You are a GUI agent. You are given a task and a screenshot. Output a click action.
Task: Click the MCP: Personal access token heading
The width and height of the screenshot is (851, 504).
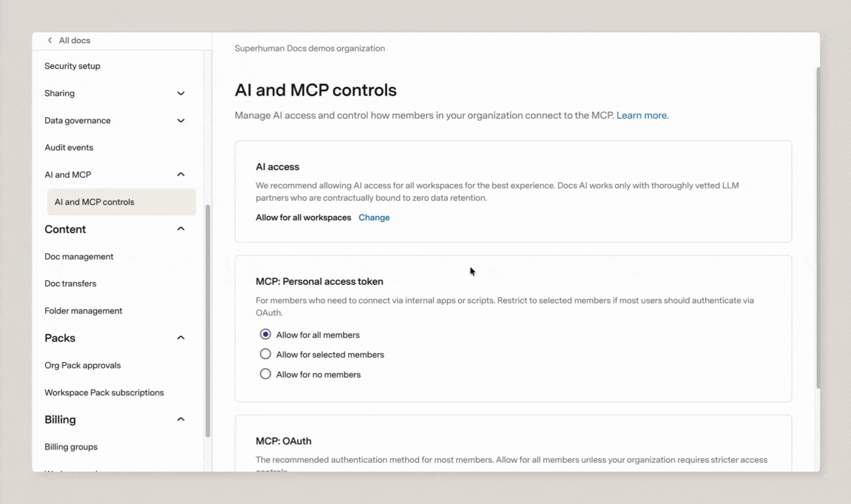[319, 281]
